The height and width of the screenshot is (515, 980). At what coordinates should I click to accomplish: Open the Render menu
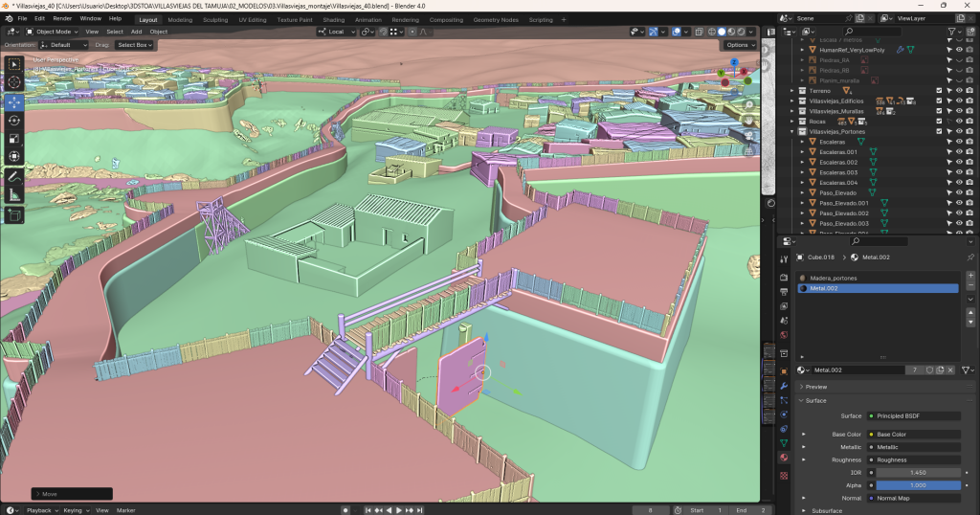point(62,18)
